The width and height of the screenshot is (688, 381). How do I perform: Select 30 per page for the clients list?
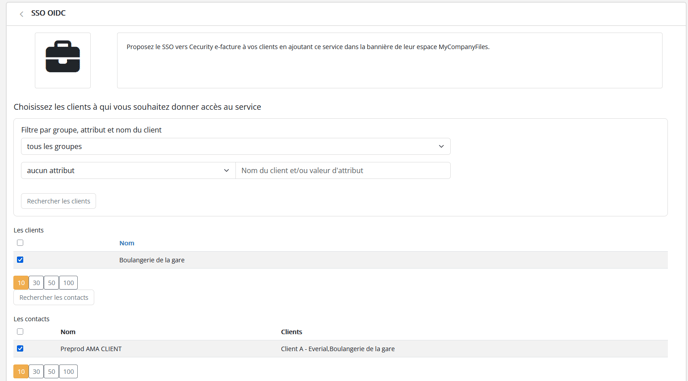(x=36, y=283)
